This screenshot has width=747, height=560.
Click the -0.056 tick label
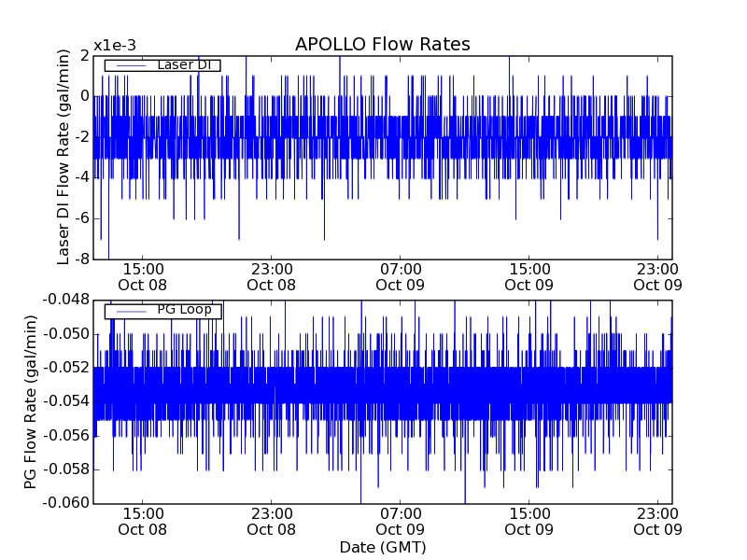(x=66, y=436)
